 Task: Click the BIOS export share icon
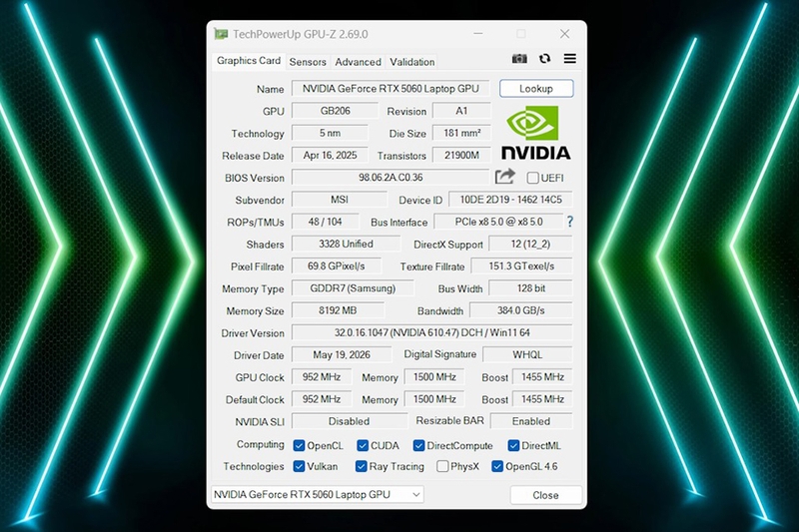(505, 177)
